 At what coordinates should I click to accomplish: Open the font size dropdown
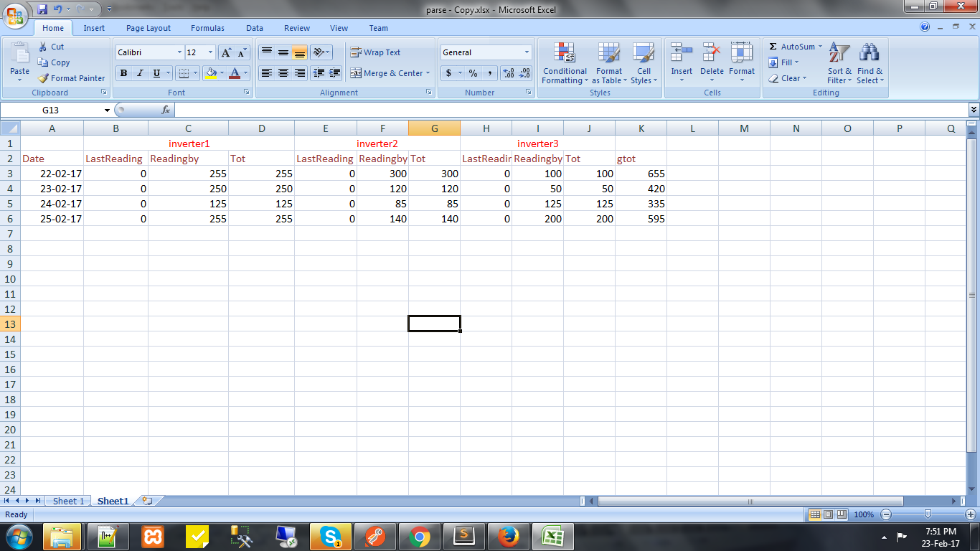(x=210, y=52)
